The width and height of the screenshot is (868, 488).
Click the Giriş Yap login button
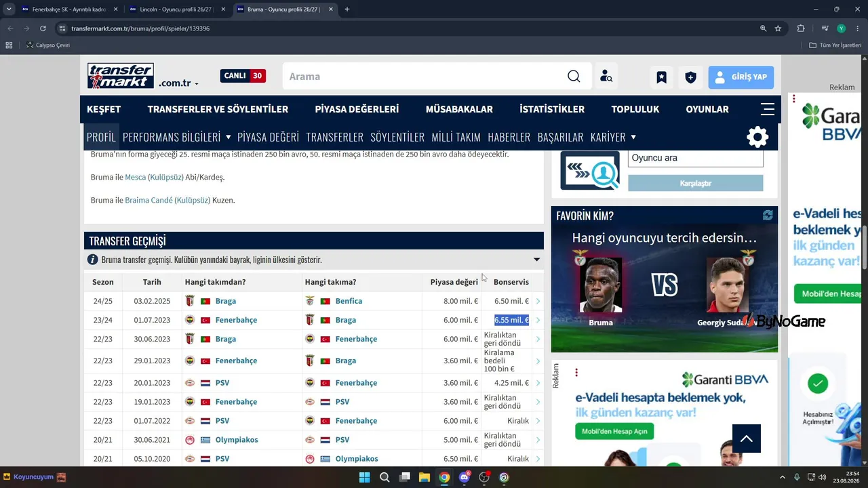(741, 77)
